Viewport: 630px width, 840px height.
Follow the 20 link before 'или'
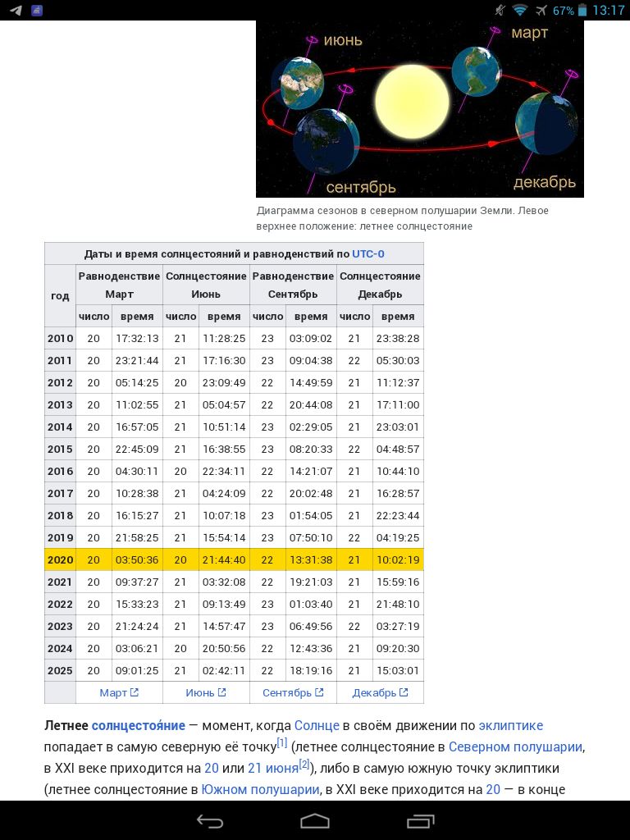(x=212, y=768)
